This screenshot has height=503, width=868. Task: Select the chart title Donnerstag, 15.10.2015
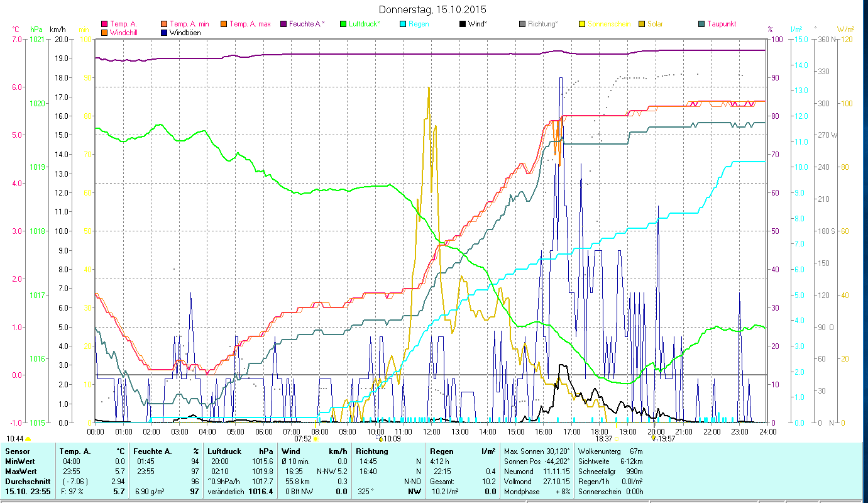pos(433,9)
